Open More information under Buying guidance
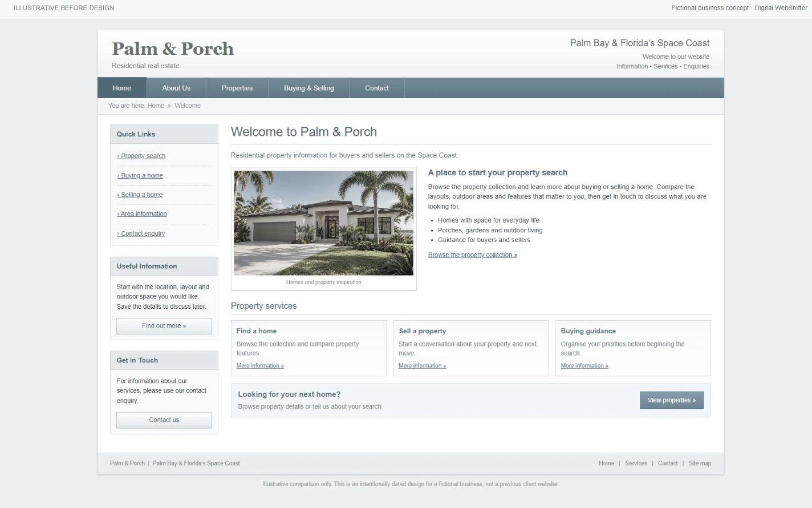 click(584, 366)
